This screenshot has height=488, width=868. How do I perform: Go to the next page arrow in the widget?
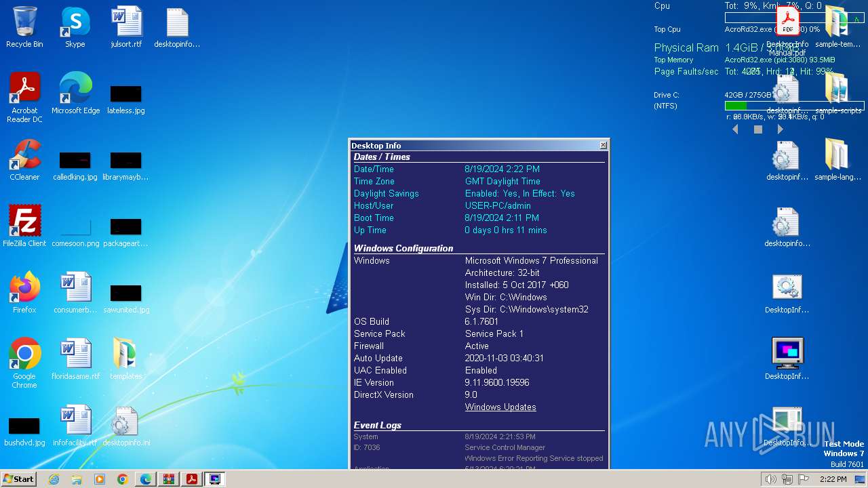[781, 129]
